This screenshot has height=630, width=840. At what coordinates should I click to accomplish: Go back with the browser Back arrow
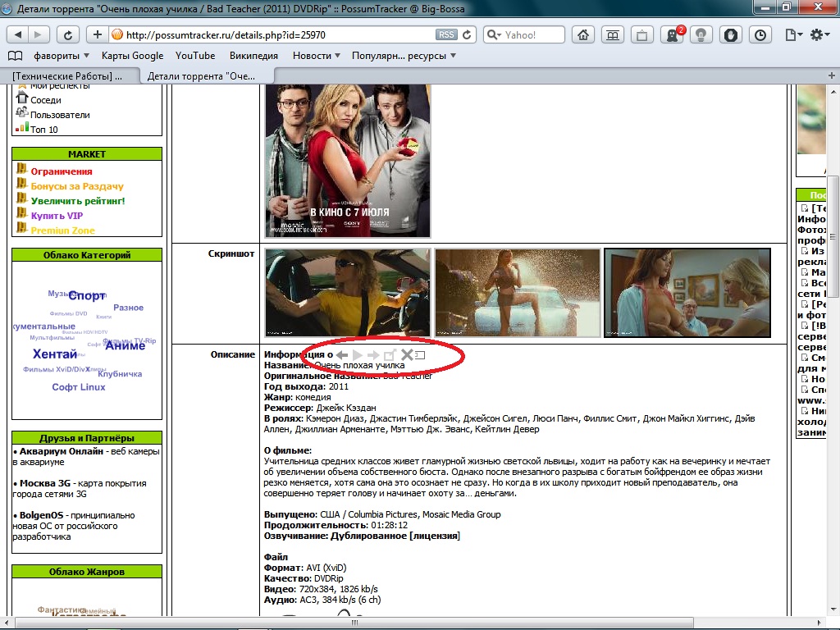[18, 34]
